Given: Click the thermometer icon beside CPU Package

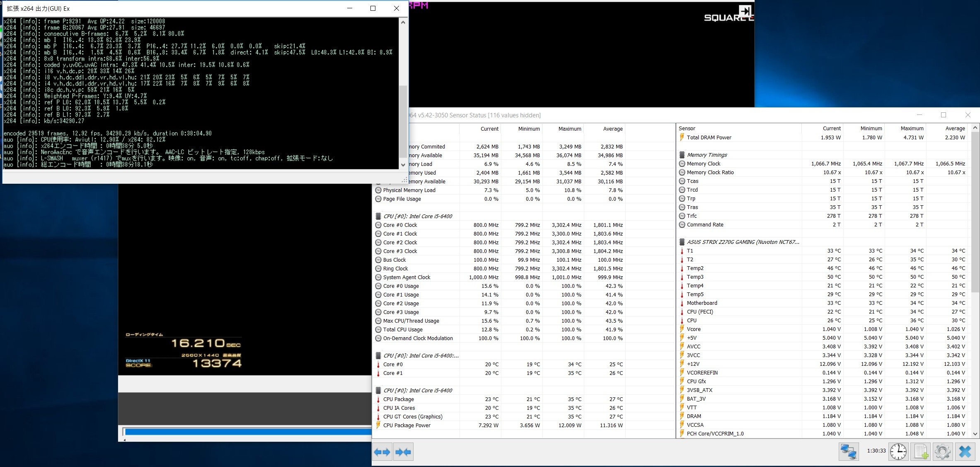Looking at the screenshot, I should (378, 399).
